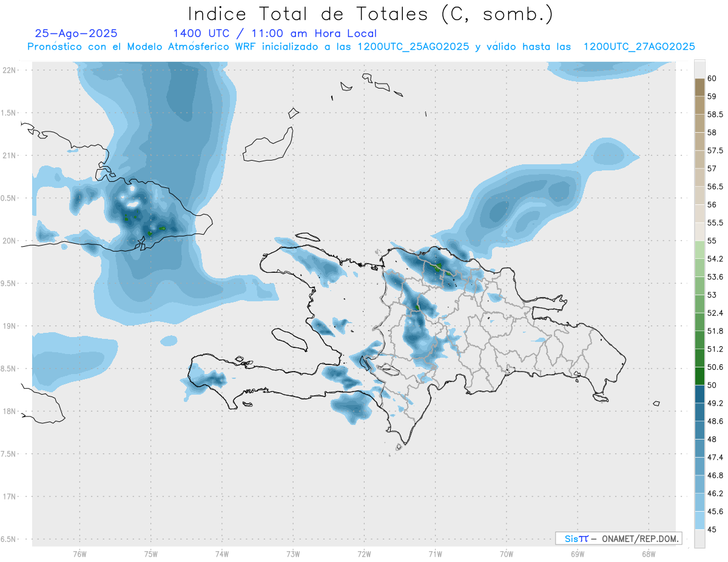
Task: Click the '51.2' value on the color scale
Action: 715,349
